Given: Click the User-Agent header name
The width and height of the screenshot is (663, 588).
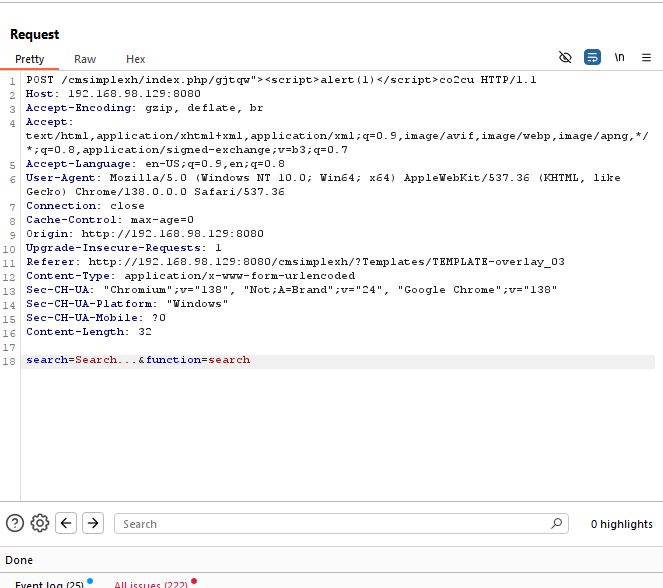Looking at the screenshot, I should (61, 178).
